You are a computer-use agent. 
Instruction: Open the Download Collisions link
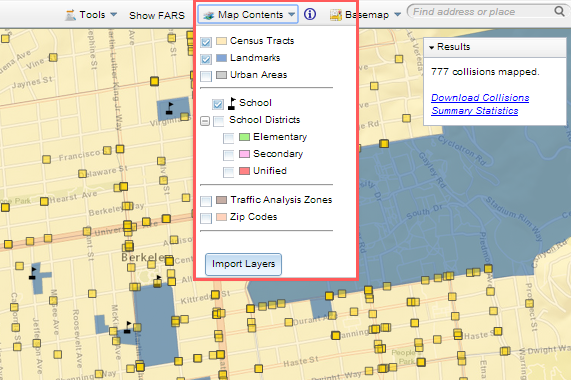(x=480, y=98)
